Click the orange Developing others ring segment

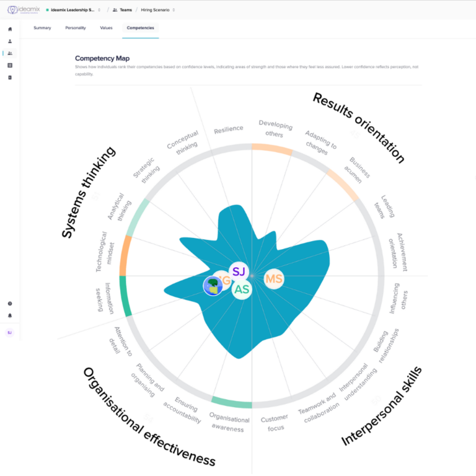coord(271,149)
